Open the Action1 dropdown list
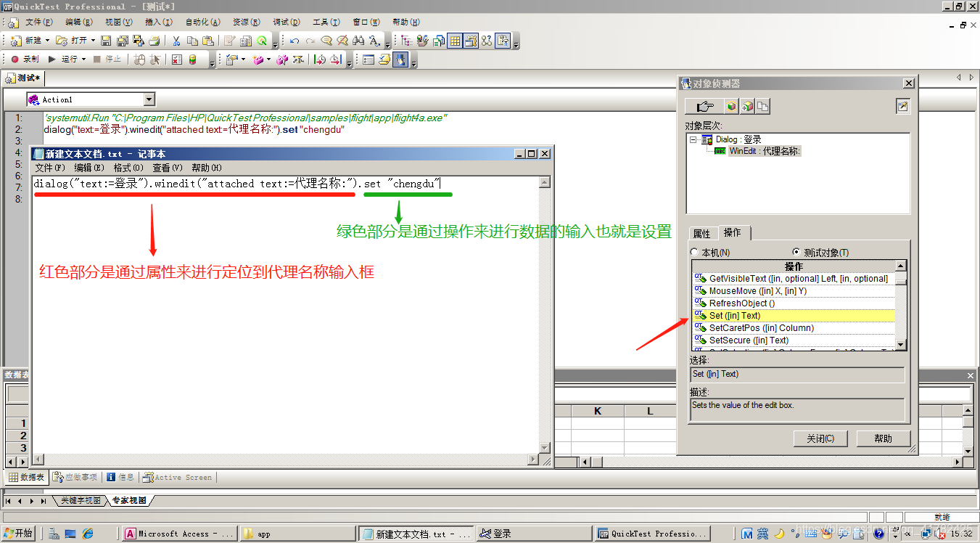 (x=149, y=99)
